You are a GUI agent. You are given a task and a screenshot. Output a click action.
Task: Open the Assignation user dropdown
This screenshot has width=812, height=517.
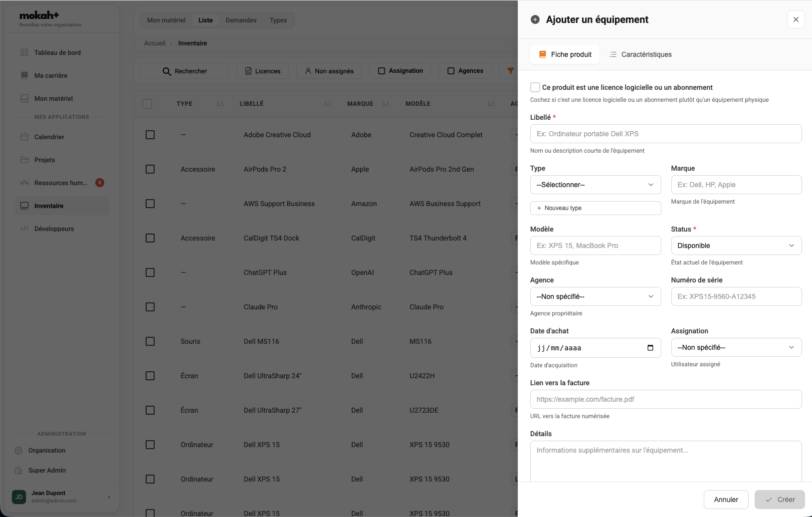(736, 347)
